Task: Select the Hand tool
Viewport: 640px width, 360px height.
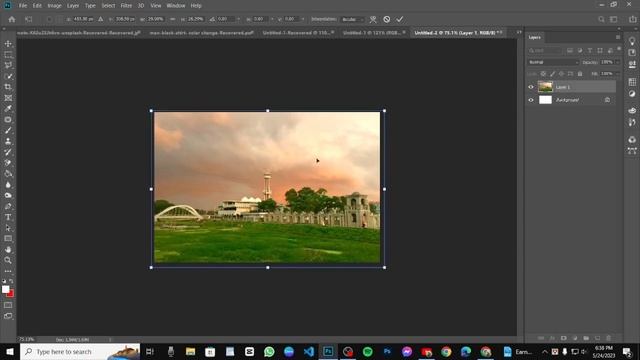Action: coord(8,249)
